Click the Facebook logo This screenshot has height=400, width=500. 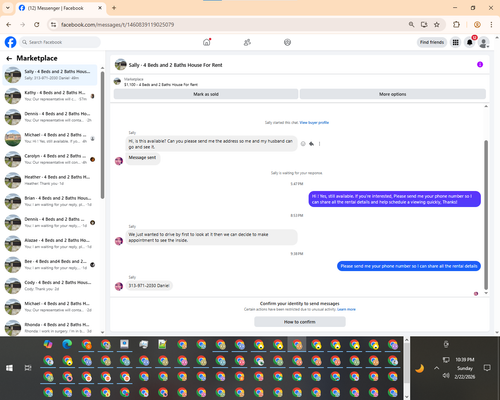pos(10,42)
